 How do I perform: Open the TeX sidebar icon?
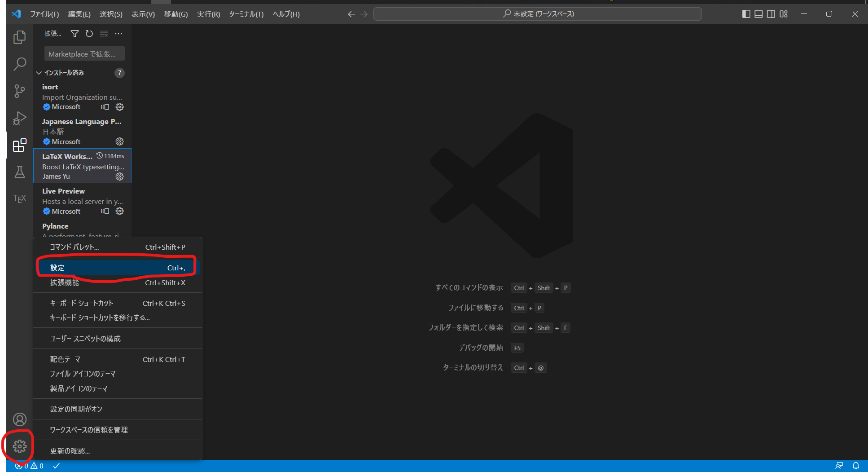tap(20, 199)
